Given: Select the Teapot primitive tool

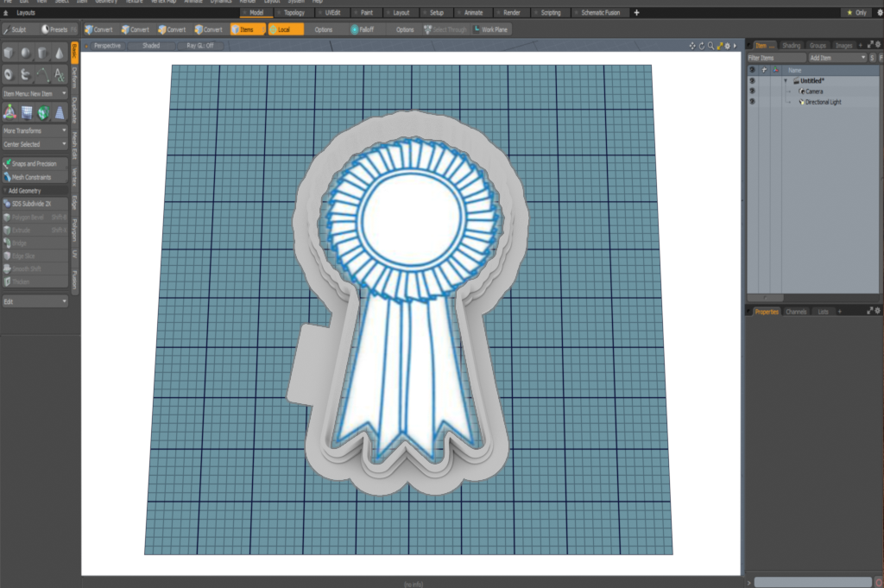Looking at the screenshot, I should point(26,74).
